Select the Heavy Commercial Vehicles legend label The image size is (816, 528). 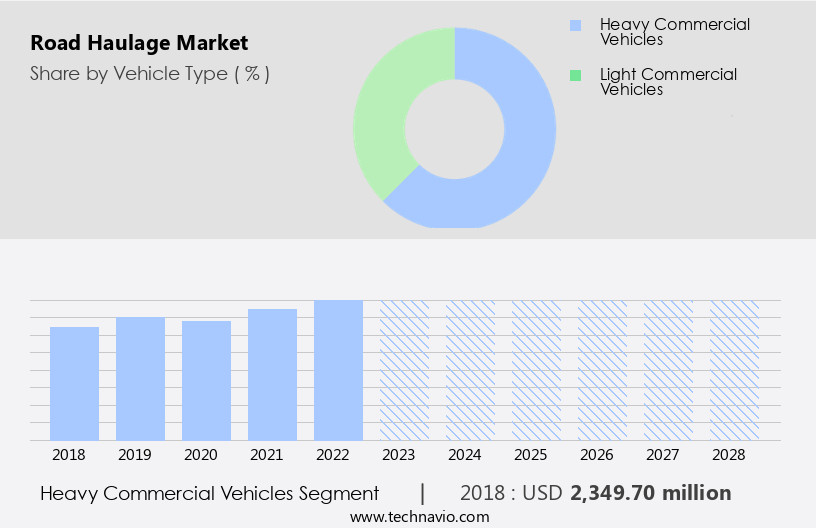pyautogui.click(x=674, y=32)
